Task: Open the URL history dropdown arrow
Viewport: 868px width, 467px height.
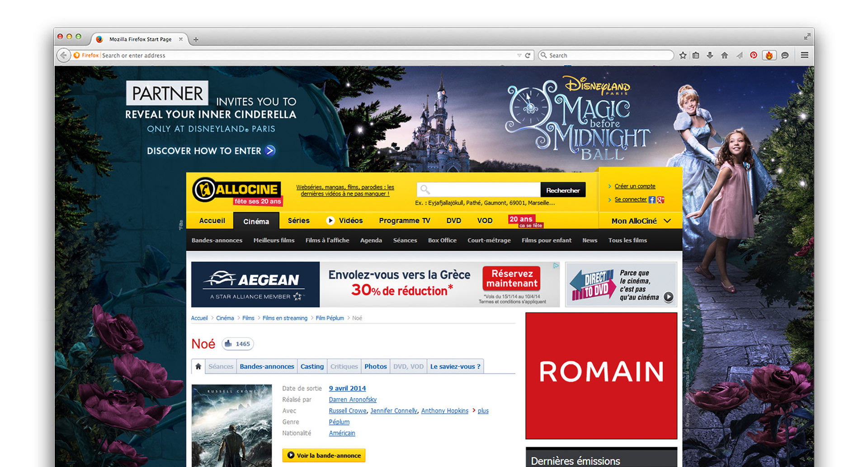Action: click(x=519, y=55)
